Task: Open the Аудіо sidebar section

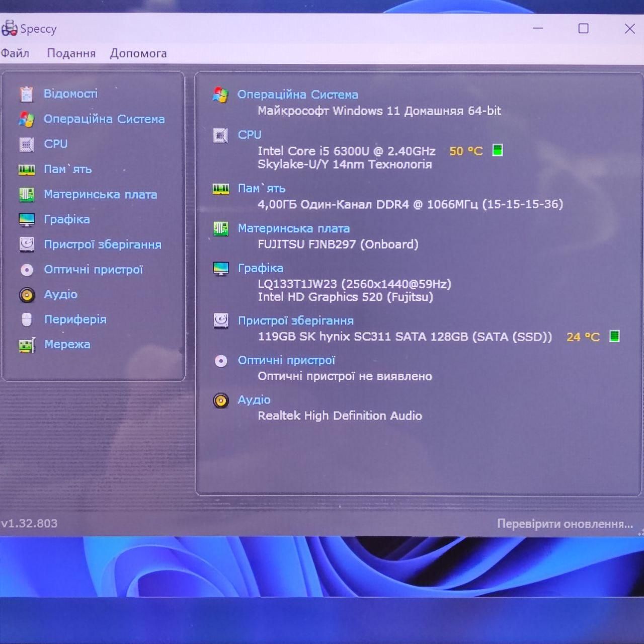Action: coord(61,294)
